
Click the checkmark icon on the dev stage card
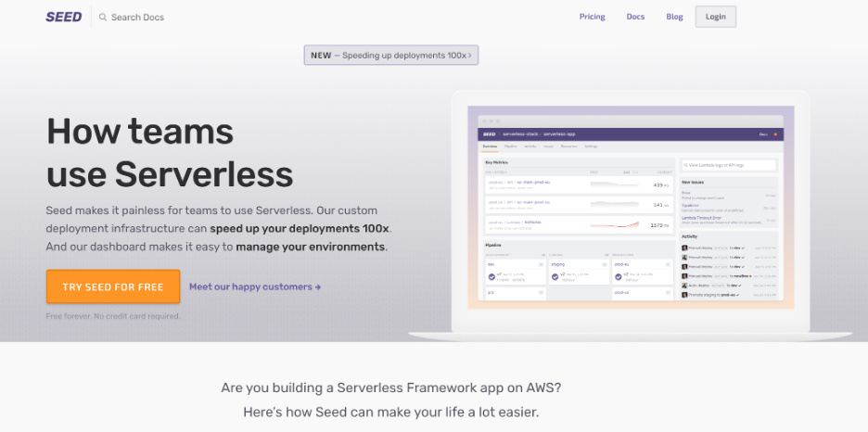tap(491, 276)
